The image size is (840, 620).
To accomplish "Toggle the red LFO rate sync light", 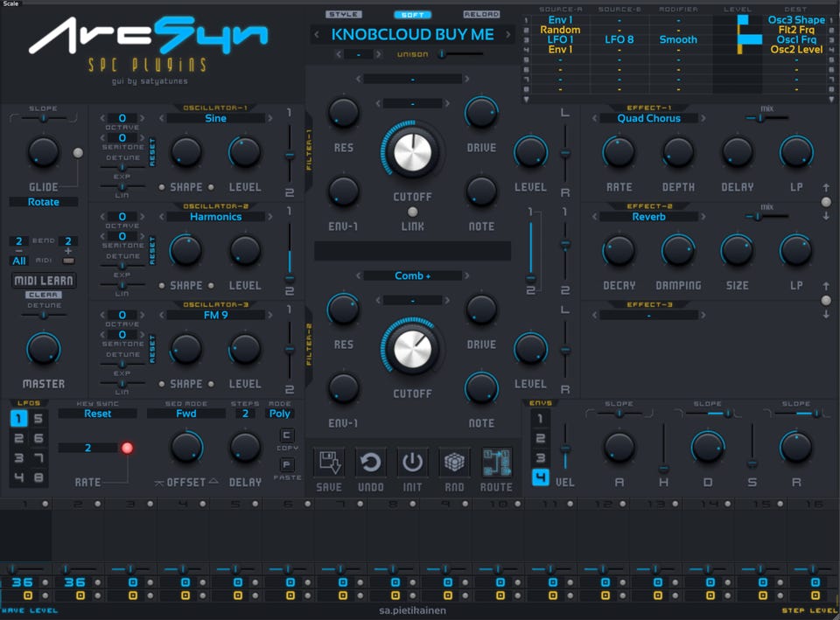I will (x=127, y=448).
